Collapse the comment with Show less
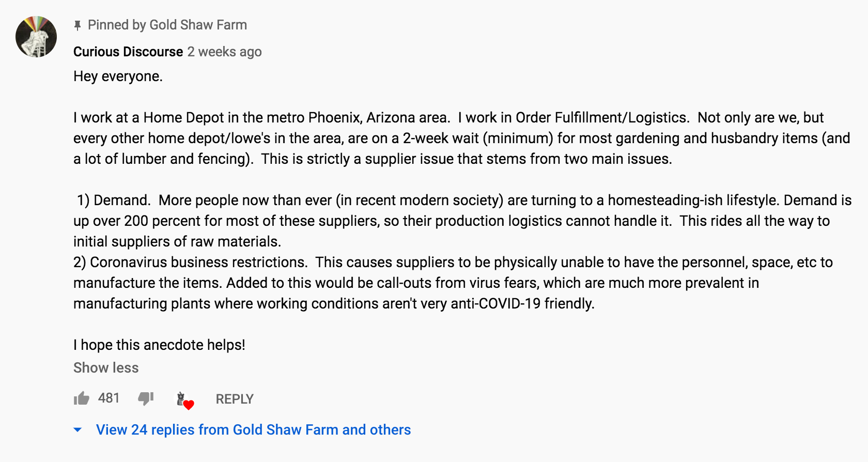 pyautogui.click(x=106, y=367)
